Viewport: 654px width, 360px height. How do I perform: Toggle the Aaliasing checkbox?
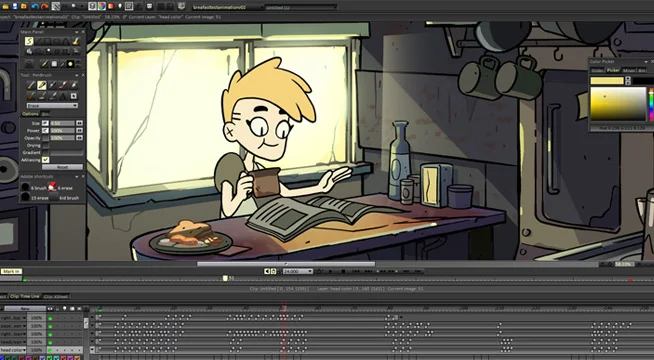coord(45,160)
